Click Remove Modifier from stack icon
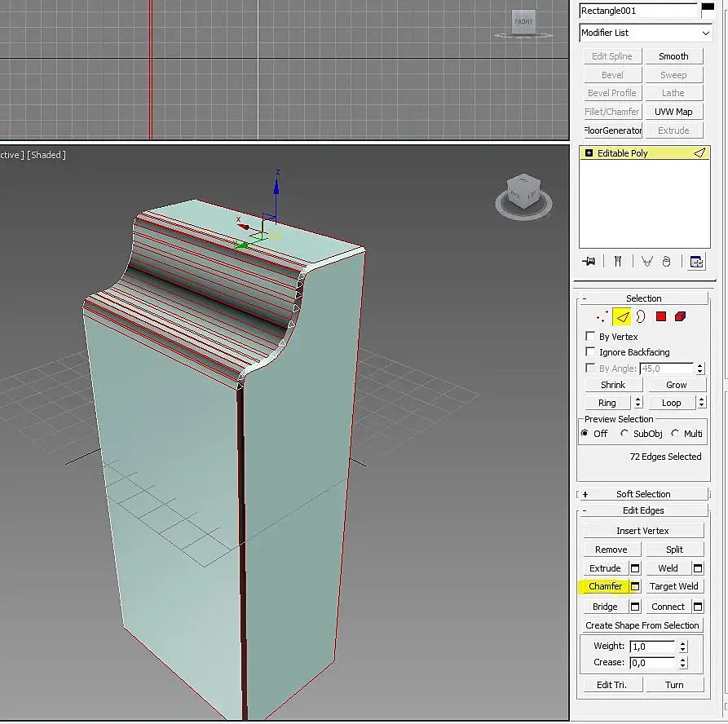728x724 pixels. tap(666, 262)
